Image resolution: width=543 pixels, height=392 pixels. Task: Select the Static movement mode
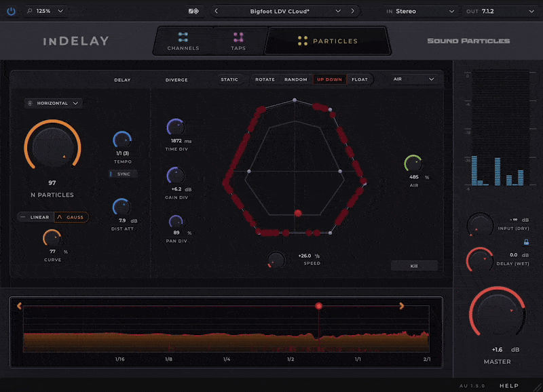click(x=229, y=79)
